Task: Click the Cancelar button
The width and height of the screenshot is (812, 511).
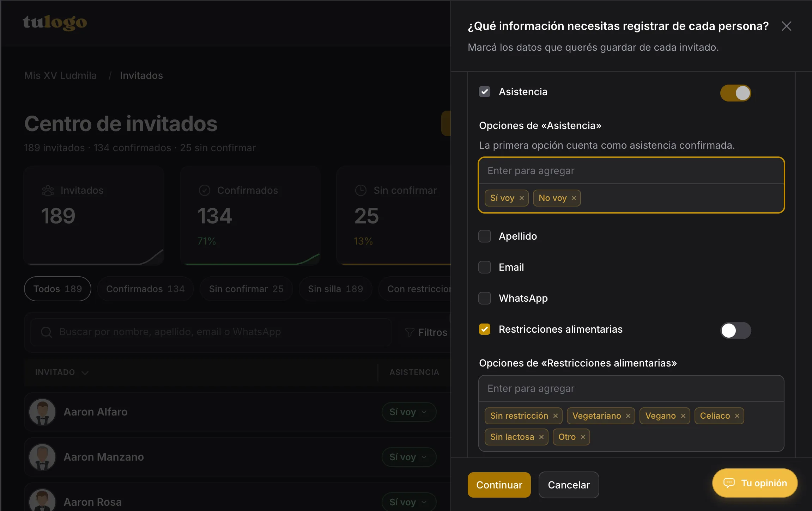Action: (x=569, y=485)
